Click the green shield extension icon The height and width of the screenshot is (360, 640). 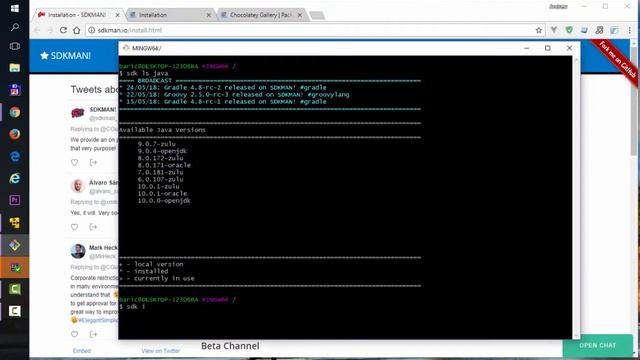tap(569, 30)
